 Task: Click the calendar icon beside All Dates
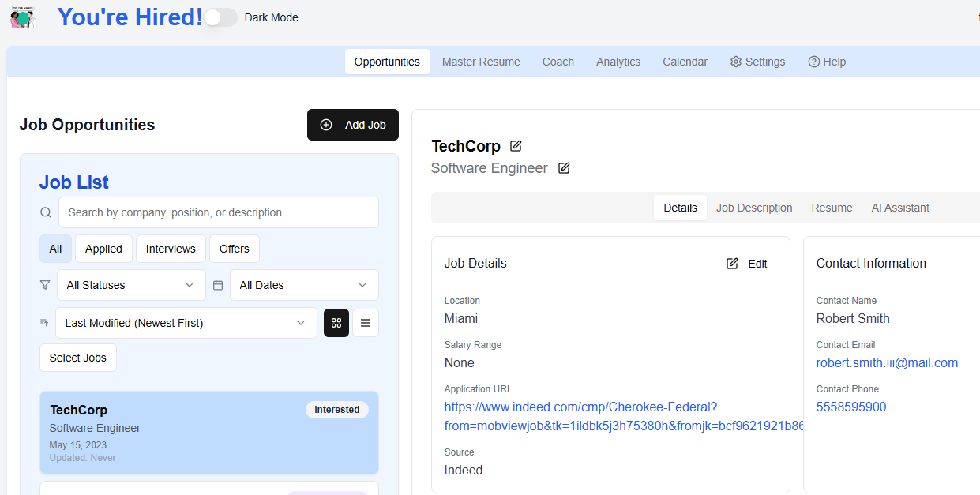[x=218, y=285]
